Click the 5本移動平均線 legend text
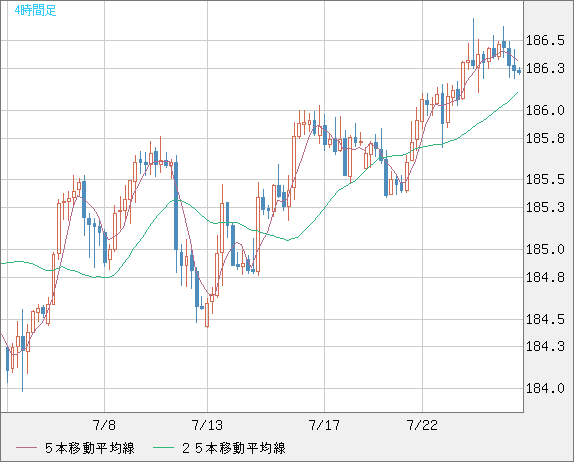Viewport: 574px width, 462px height. click(90, 448)
